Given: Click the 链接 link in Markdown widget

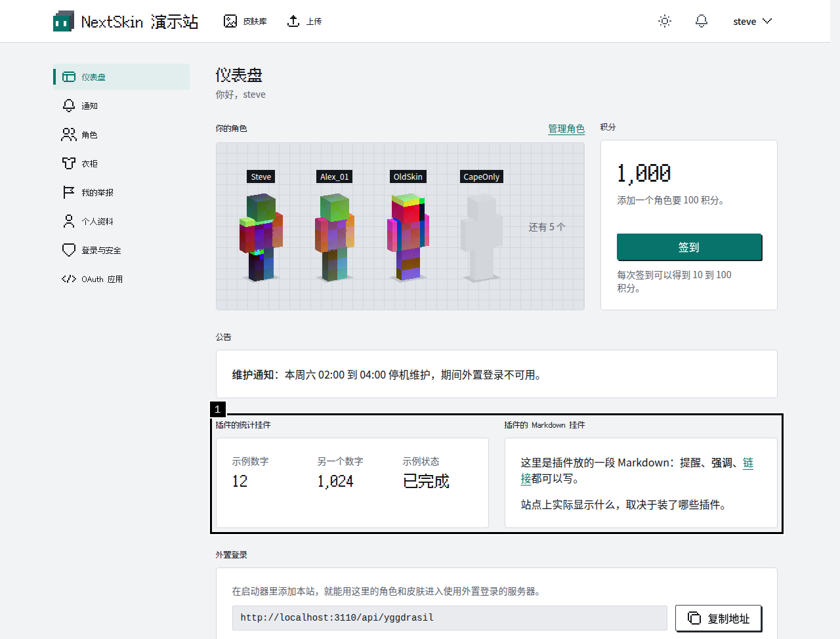Looking at the screenshot, I should [x=748, y=463].
